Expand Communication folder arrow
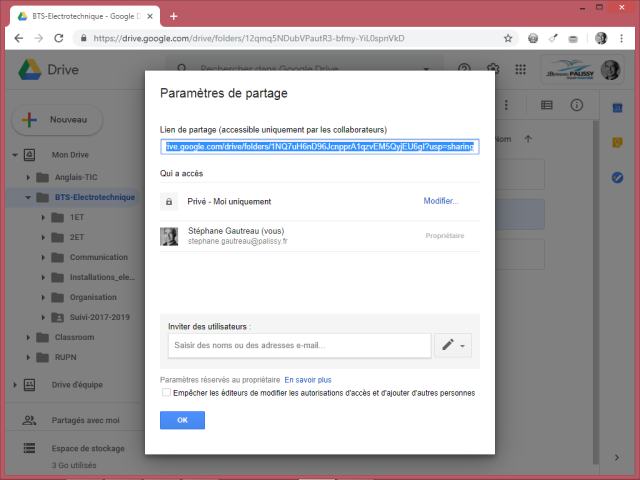This screenshot has height=480, width=640. [43, 257]
